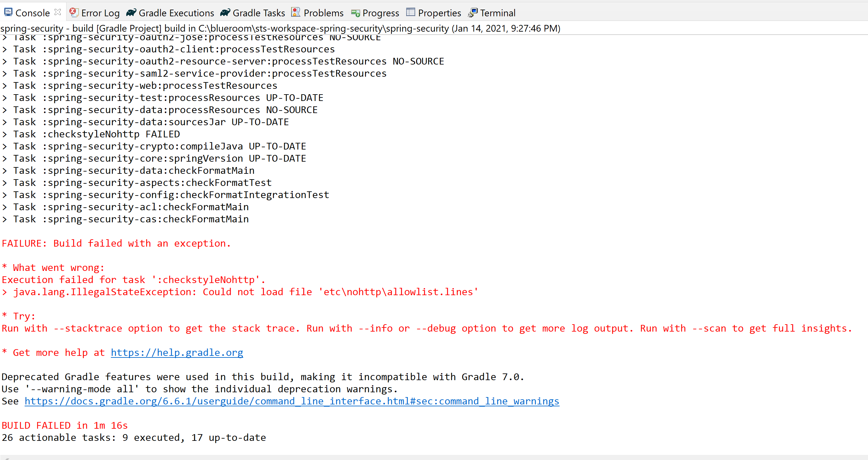Switch to the Problems tab
The height and width of the screenshot is (460, 868).
[323, 13]
